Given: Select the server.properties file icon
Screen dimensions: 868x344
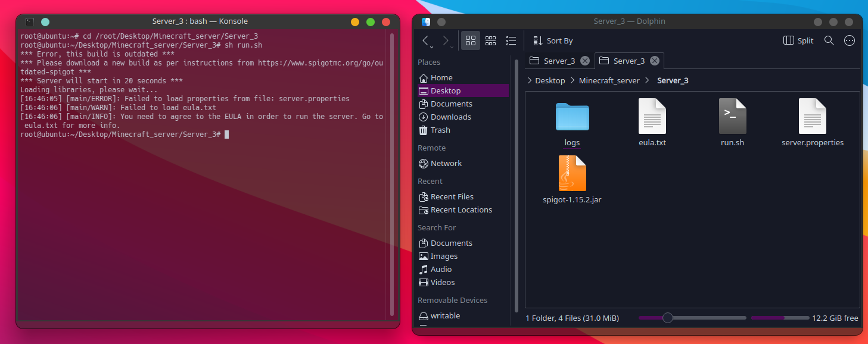Looking at the screenshot, I should click(x=812, y=116).
